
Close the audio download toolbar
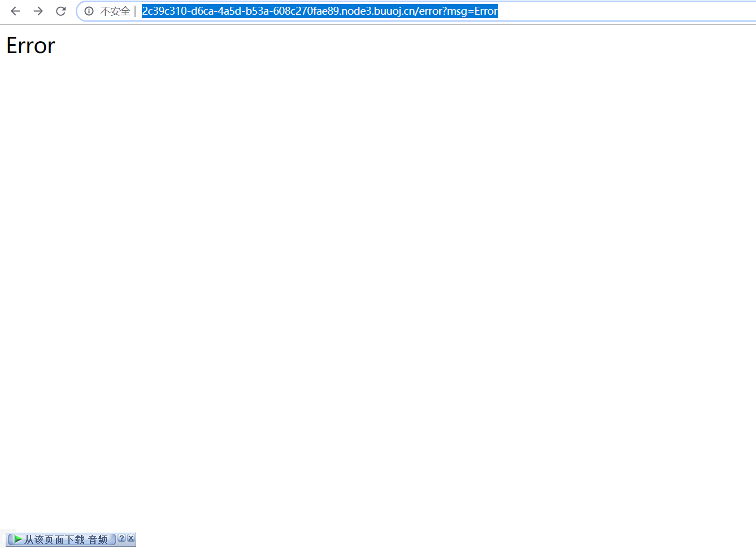[131, 538]
